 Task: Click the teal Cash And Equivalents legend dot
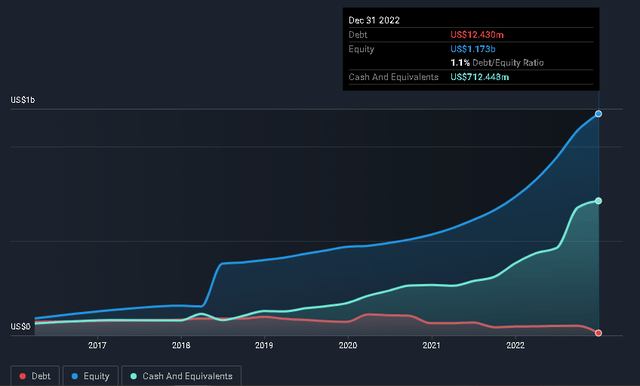(x=133, y=376)
